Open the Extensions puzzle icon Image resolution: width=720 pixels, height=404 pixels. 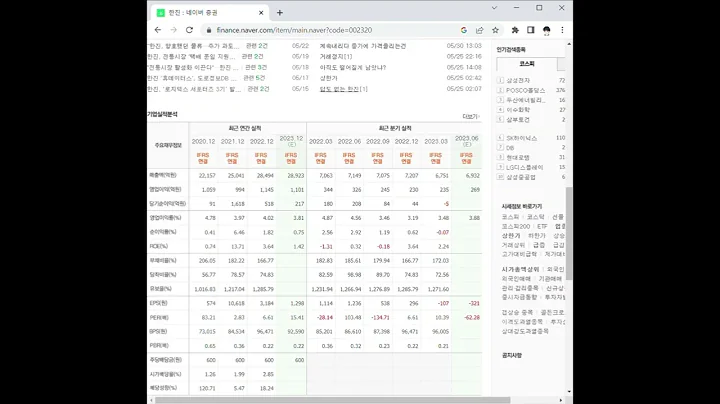(x=515, y=30)
